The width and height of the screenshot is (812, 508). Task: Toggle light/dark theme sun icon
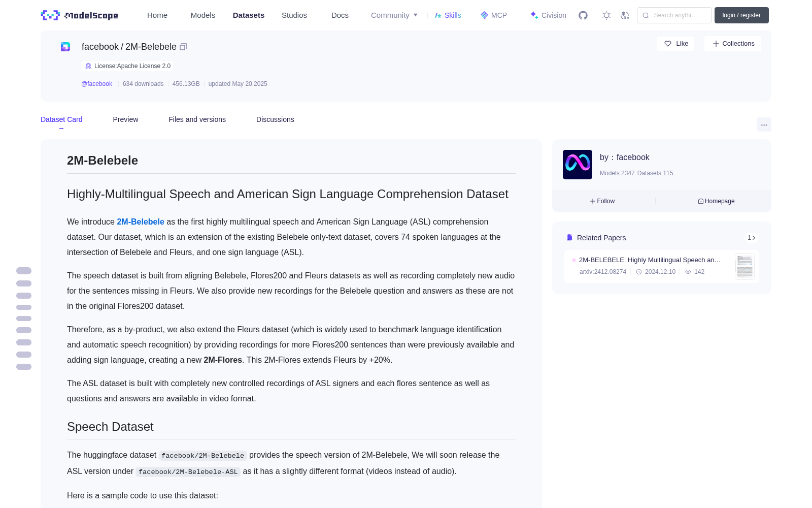(x=606, y=15)
